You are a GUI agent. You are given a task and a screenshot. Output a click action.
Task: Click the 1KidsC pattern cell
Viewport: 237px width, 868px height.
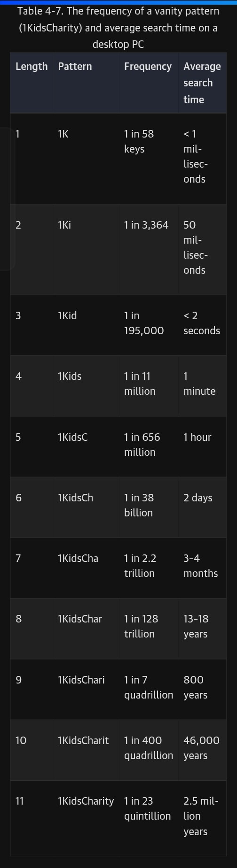tap(72, 437)
